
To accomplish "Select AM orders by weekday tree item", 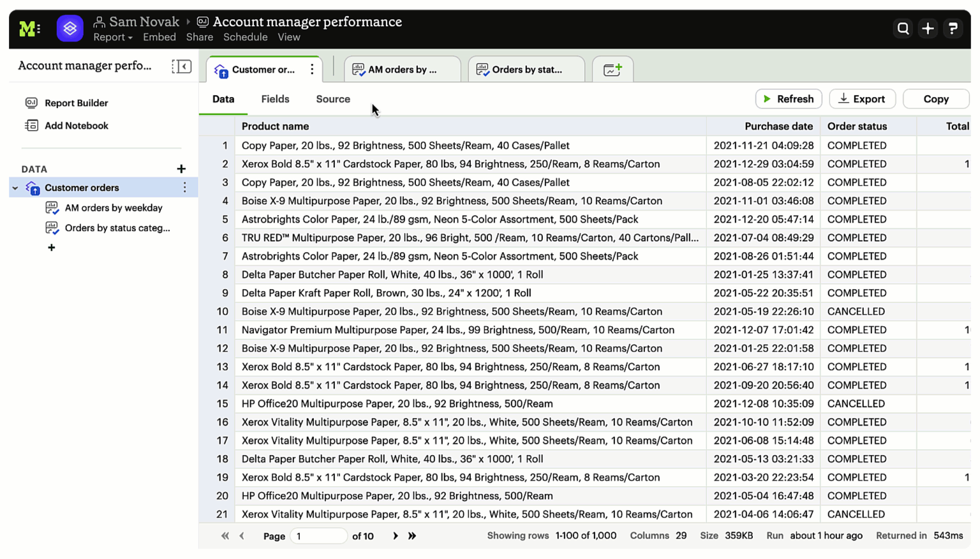I will (x=114, y=208).
